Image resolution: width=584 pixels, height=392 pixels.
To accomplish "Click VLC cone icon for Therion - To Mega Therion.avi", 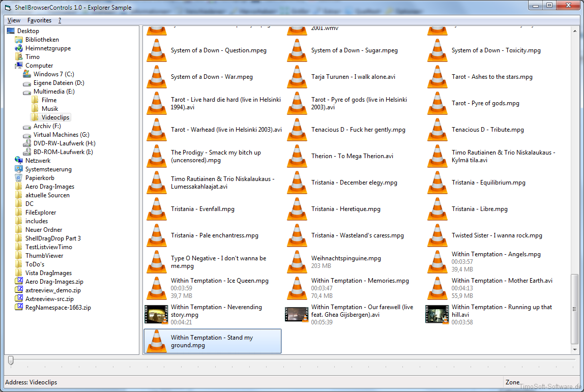I will point(297,156).
